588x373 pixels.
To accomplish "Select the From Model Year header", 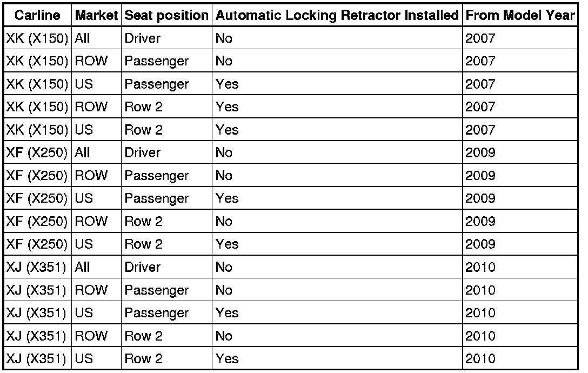I will coord(520,15).
